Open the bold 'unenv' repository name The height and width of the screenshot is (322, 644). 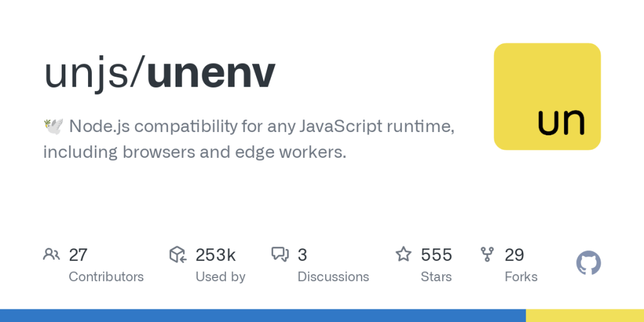pyautogui.click(x=211, y=74)
